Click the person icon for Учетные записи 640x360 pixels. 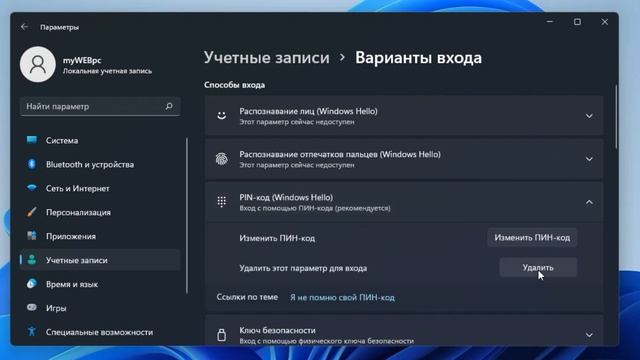point(32,260)
